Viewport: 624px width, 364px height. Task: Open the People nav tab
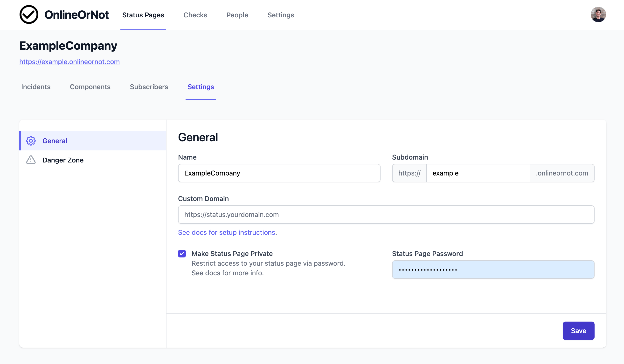click(237, 15)
